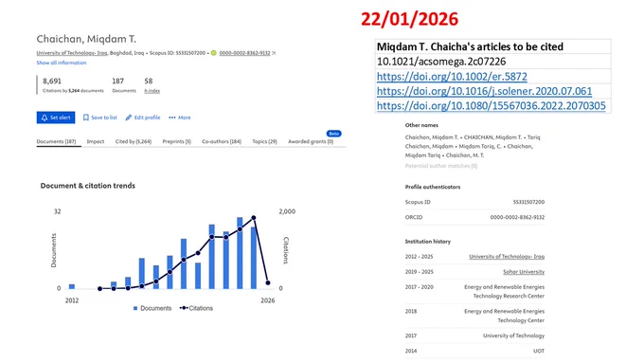
Task: Open the ORCID link 0000-0002-8362-9132 in header
Action: pos(244,53)
